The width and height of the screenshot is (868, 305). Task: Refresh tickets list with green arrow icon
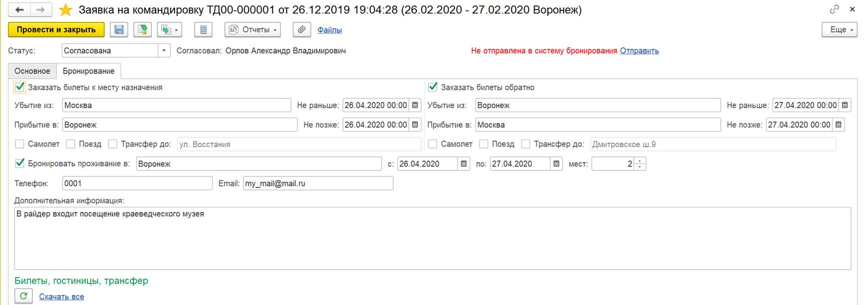[23, 296]
